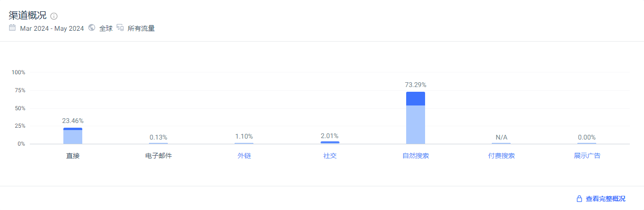644x210 pixels.
Task: Click the info icon beside 渠道概况
Action: tap(54, 16)
